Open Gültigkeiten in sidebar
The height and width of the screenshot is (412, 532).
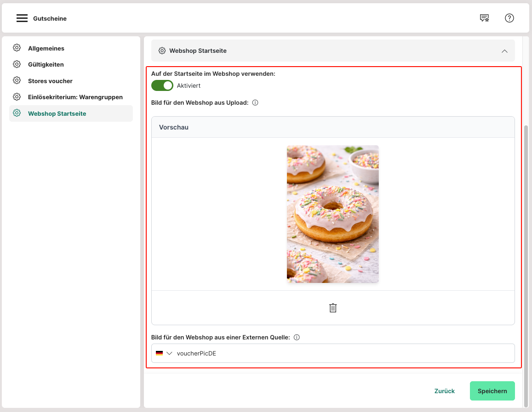(x=46, y=65)
